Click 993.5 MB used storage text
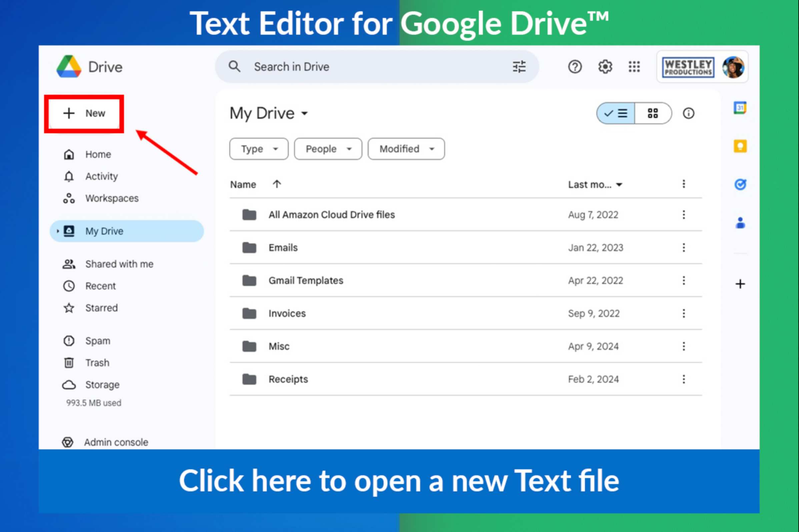This screenshot has width=799, height=532. click(x=94, y=403)
